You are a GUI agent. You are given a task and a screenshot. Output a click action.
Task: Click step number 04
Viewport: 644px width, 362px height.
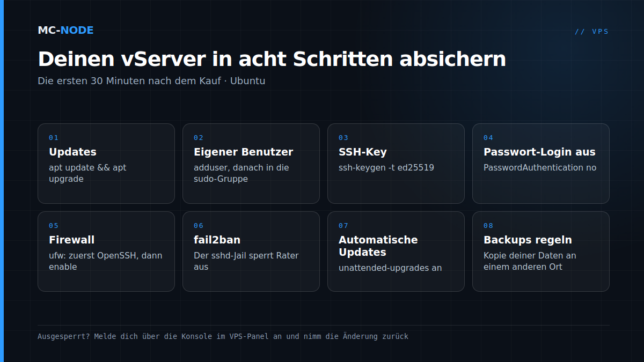488,138
